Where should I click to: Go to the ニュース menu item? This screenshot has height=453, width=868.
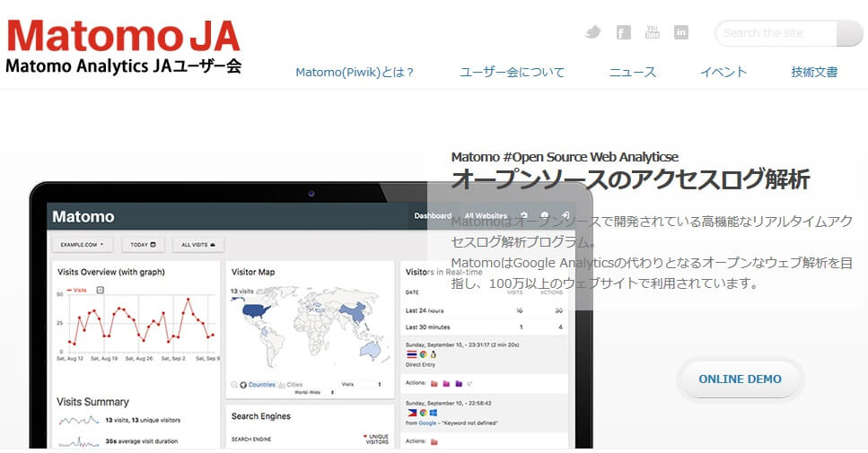(632, 72)
